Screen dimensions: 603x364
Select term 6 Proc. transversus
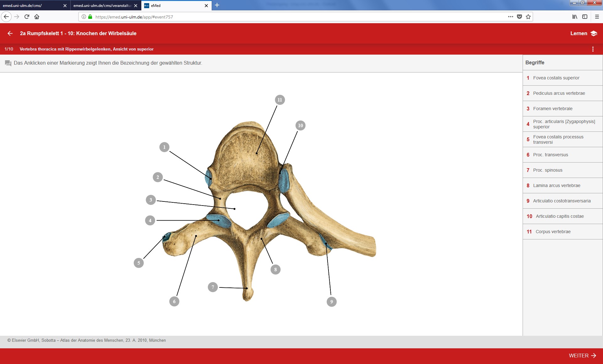[x=562, y=155]
